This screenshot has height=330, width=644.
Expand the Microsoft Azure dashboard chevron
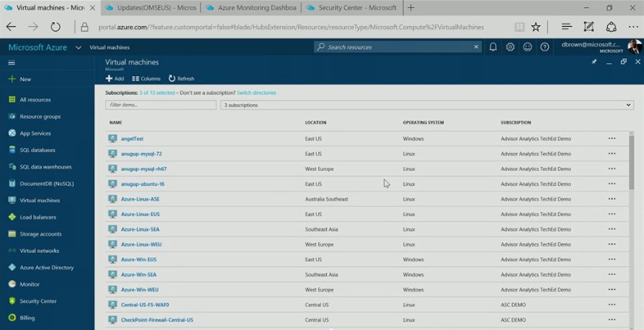click(x=78, y=48)
